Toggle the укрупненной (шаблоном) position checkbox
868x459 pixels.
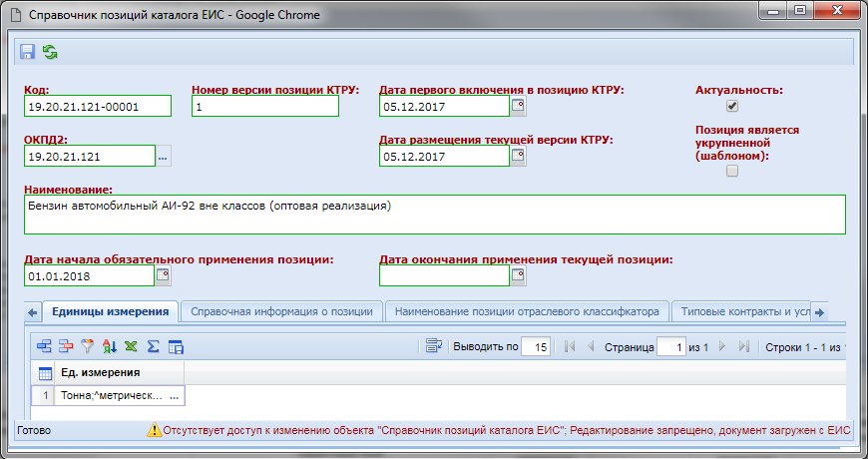[732, 172]
